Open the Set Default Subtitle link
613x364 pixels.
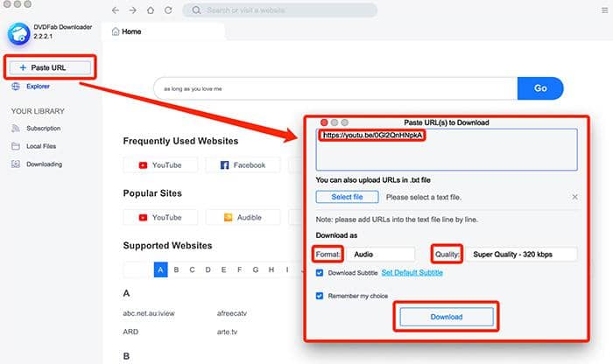click(x=412, y=273)
